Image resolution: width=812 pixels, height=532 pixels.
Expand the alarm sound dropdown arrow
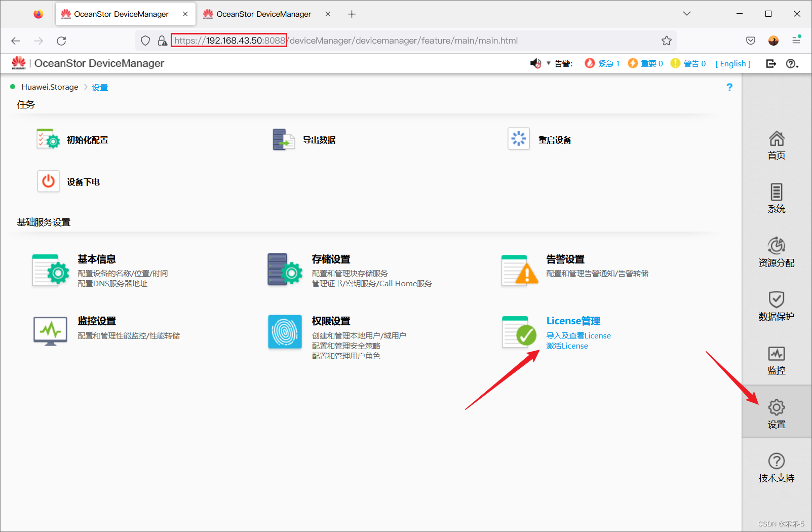coord(548,63)
